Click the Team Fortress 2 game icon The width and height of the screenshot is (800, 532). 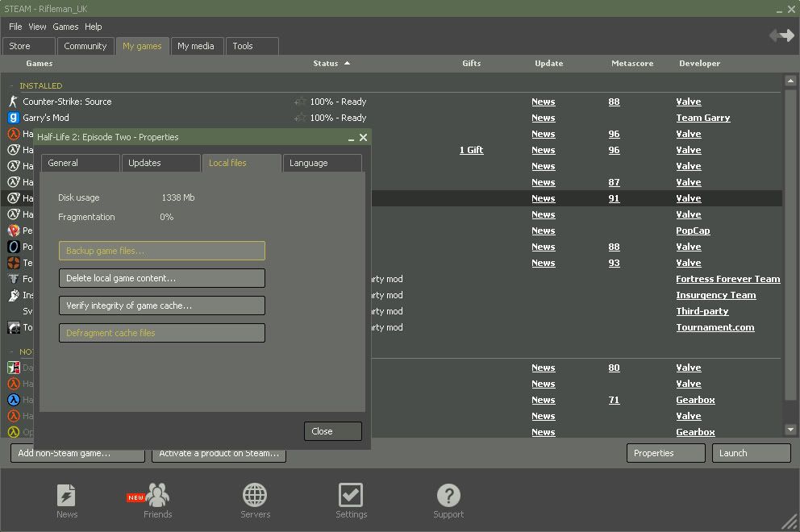(13, 264)
